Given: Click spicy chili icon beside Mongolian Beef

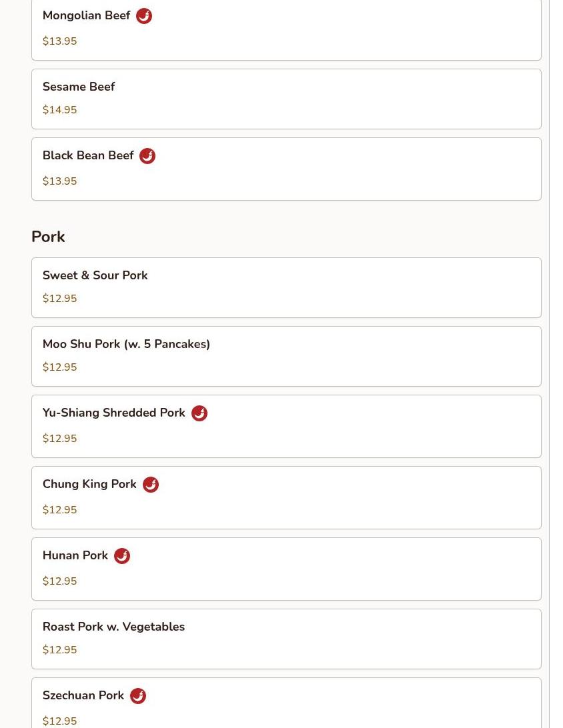Looking at the screenshot, I should coord(144,16).
